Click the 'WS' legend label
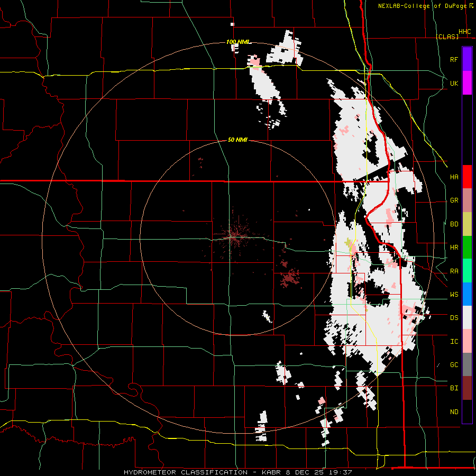The height and width of the screenshot is (476, 476). tap(454, 294)
